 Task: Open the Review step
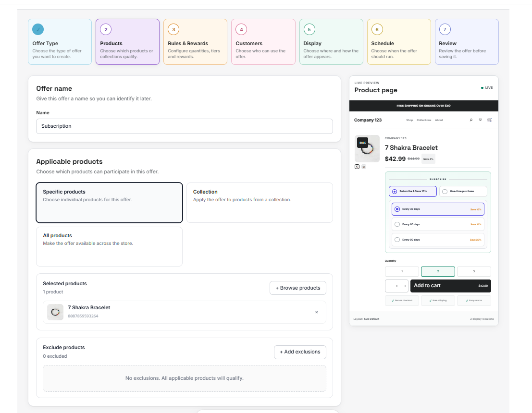click(467, 42)
